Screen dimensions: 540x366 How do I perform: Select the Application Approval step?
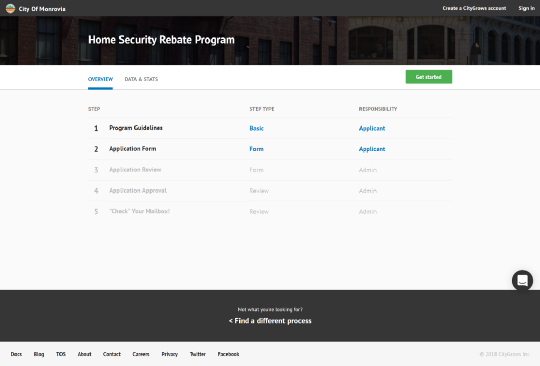pos(138,190)
